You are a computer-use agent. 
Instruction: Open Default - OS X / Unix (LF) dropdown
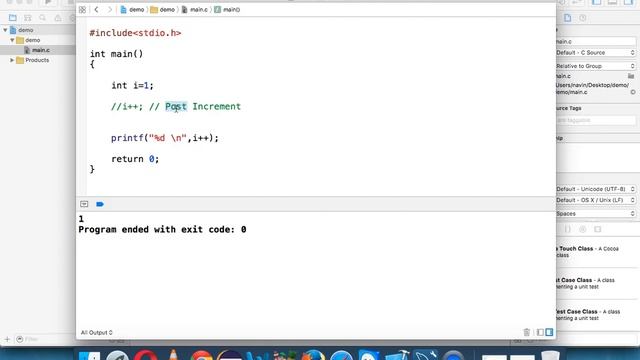point(596,200)
